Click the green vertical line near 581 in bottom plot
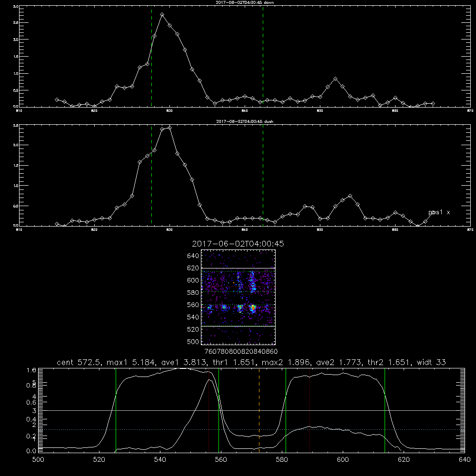476x476 pixels. [286, 410]
